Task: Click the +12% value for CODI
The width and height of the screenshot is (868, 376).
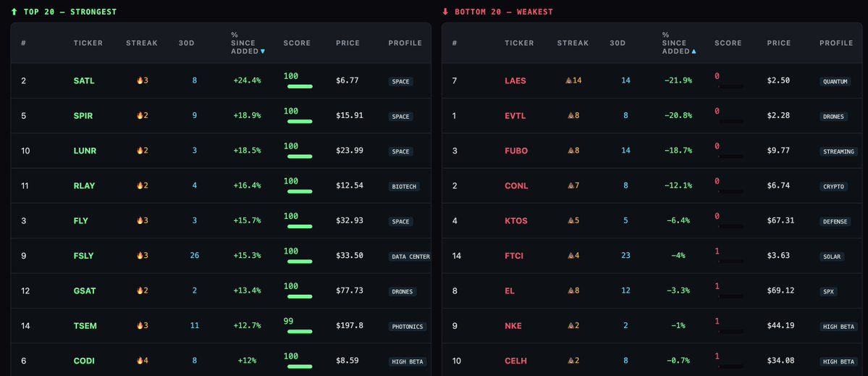Action: click(x=247, y=361)
